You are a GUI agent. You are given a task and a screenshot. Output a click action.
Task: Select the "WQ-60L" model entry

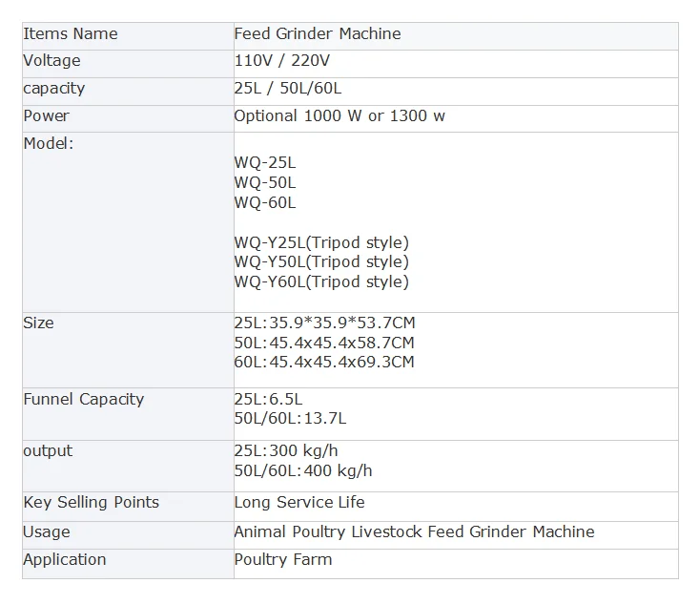[x=265, y=203]
